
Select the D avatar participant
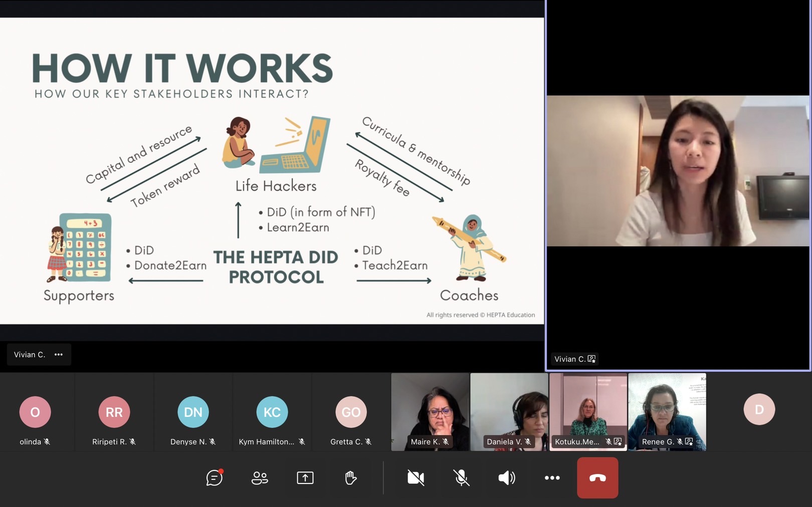(x=759, y=409)
